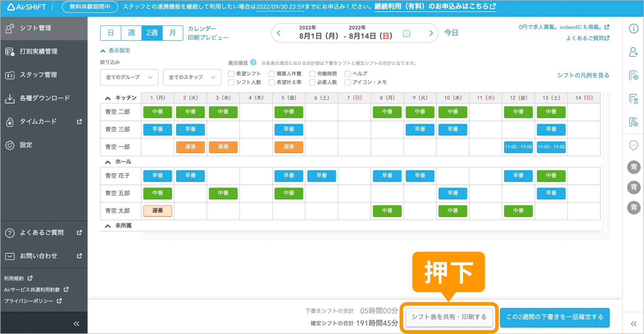The width and height of the screenshot is (644, 334).
Task: Open the calendar date picker icon
Action: [x=406, y=33]
